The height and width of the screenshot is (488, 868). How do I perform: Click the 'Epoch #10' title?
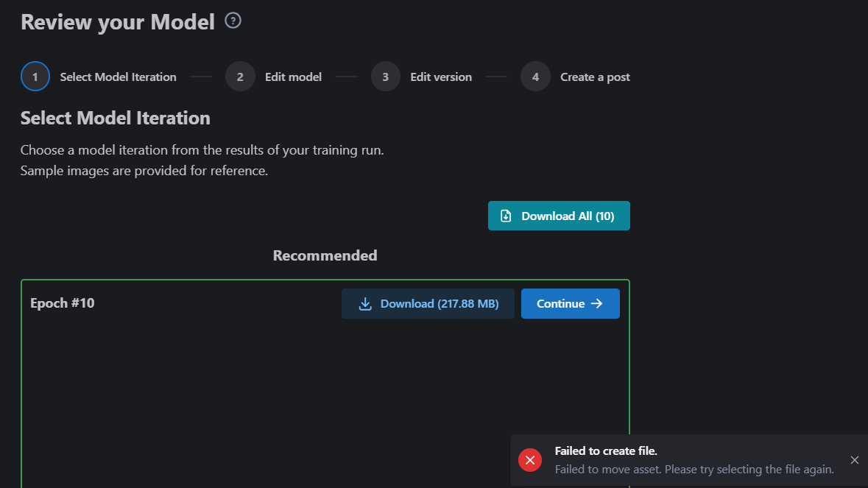tap(63, 303)
